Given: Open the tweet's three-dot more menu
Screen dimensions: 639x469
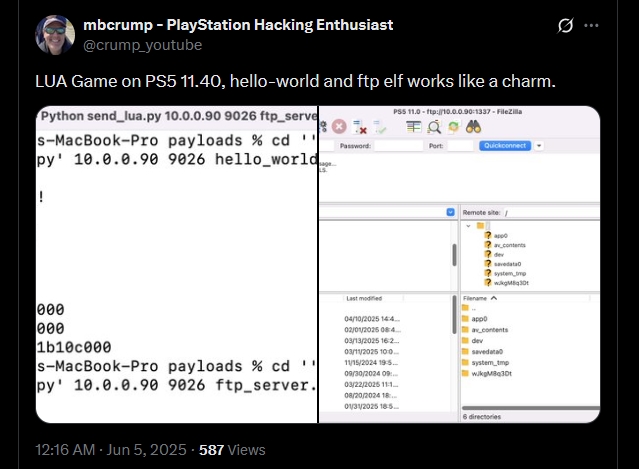Looking at the screenshot, I should pyautogui.click(x=591, y=25).
